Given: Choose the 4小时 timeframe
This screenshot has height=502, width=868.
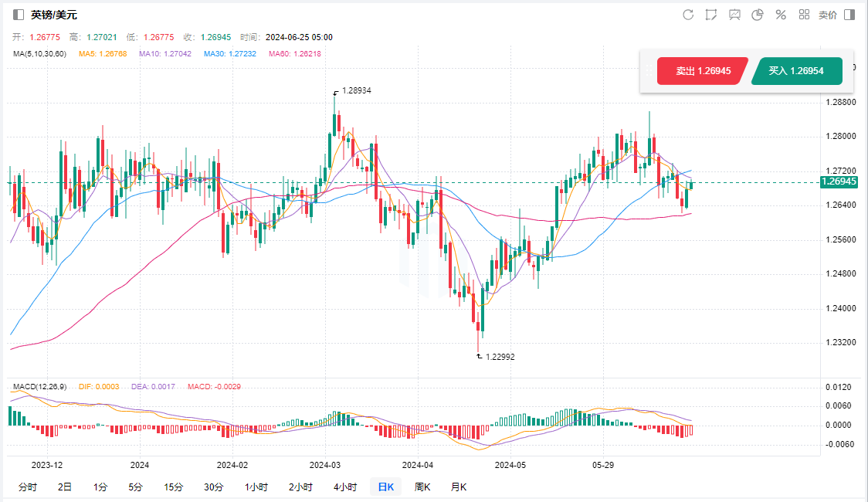Looking at the screenshot, I should (x=345, y=487).
